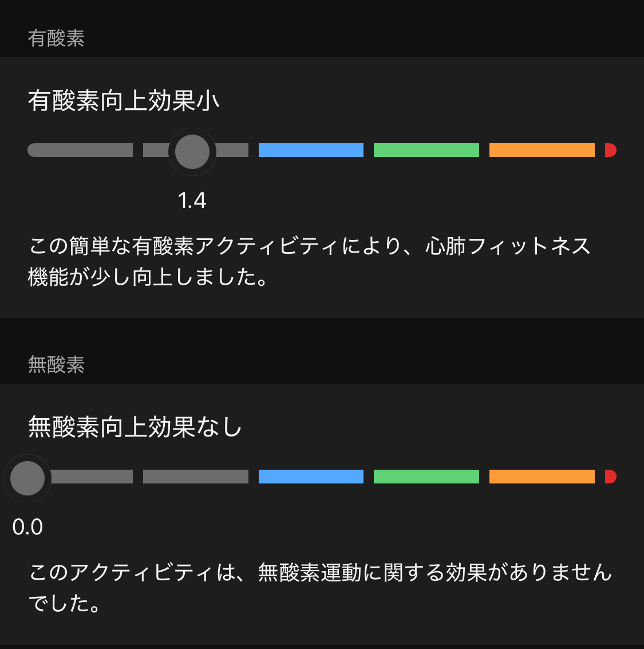Click the blue segment of anaerobic bar
This screenshot has height=649, width=644.
click(x=311, y=477)
